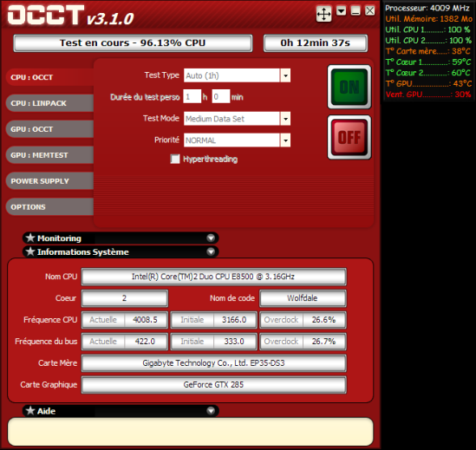Image resolution: width=476 pixels, height=450 pixels.
Task: Open the GPU : MEMTEST tab
Action: 50,155
